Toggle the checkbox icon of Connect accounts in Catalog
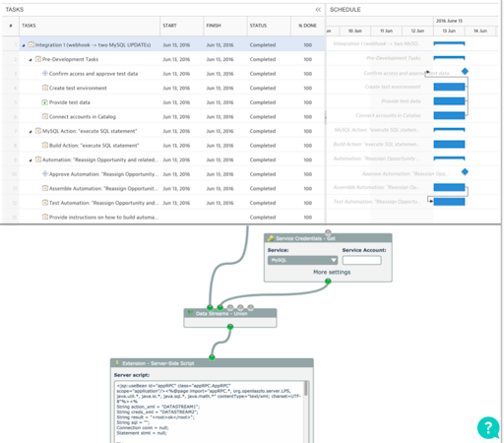This screenshot has height=443, width=504. click(45, 116)
